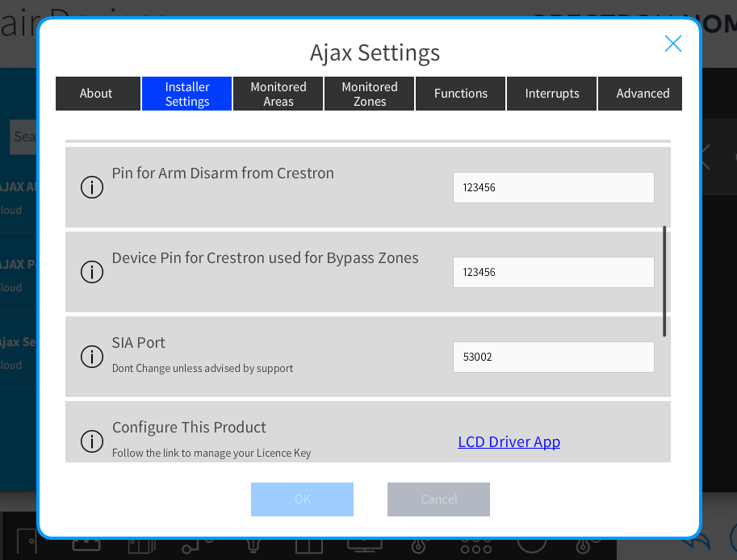The image size is (737, 560).
Task: Click the "Dont Change unless advised by support" note
Action: pos(202,368)
